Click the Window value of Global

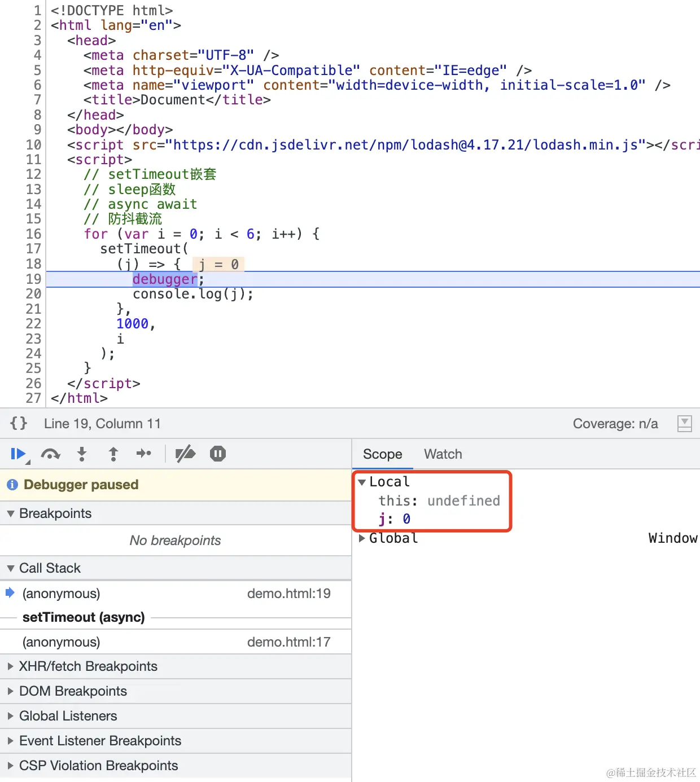click(x=673, y=538)
